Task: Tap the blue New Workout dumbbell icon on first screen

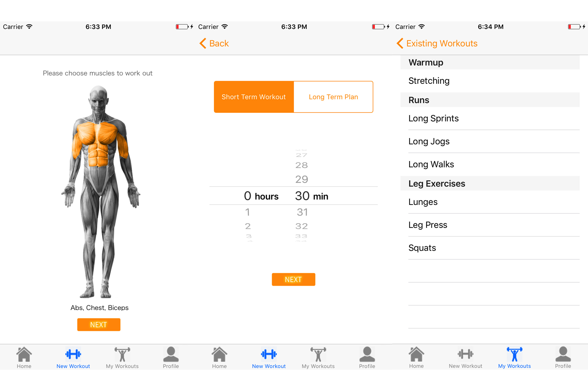Action: click(73, 354)
